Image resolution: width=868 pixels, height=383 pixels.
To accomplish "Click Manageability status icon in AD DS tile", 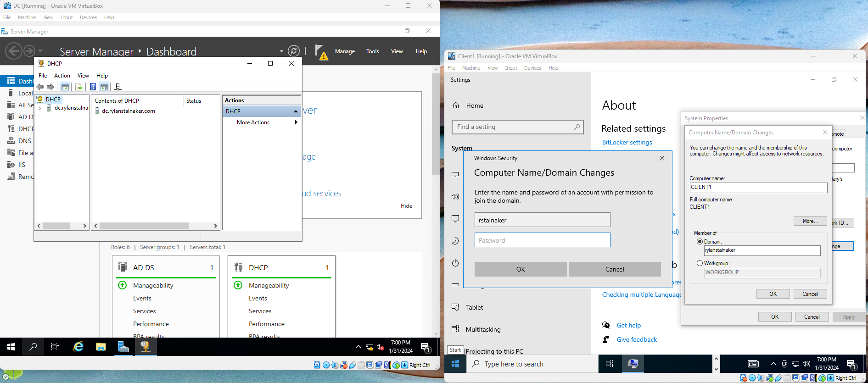I will pos(123,285).
